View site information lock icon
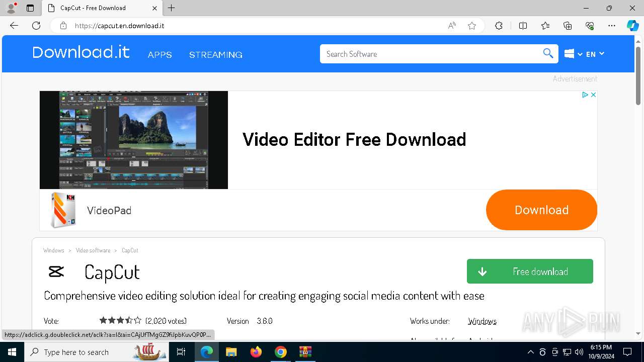Viewport: 644px width, 362px height. pyautogui.click(x=63, y=26)
